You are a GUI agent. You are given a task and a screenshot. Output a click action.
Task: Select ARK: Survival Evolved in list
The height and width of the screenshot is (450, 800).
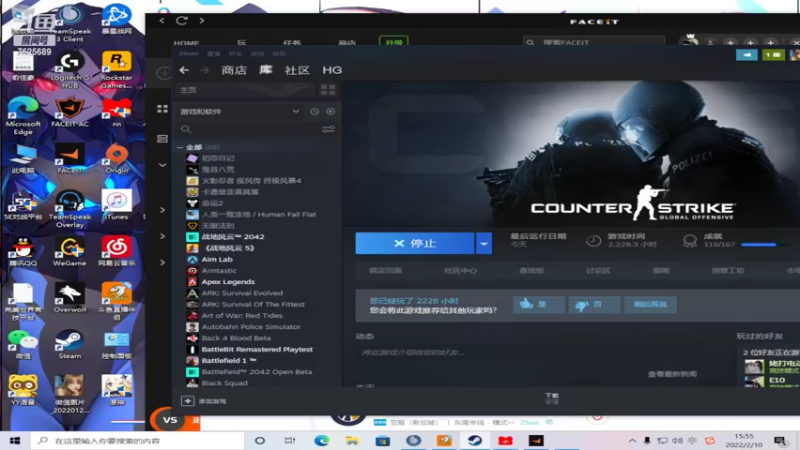pyautogui.click(x=242, y=293)
